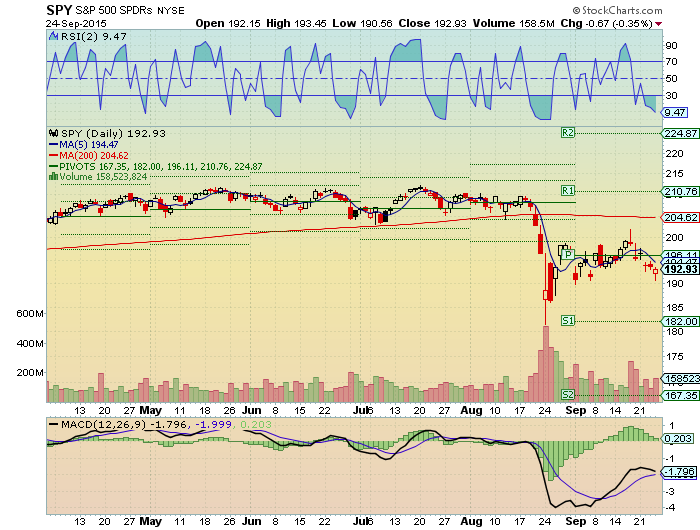The height and width of the screenshot is (530, 700).
Task: Click the 192.93 last price tag
Action: (x=681, y=269)
